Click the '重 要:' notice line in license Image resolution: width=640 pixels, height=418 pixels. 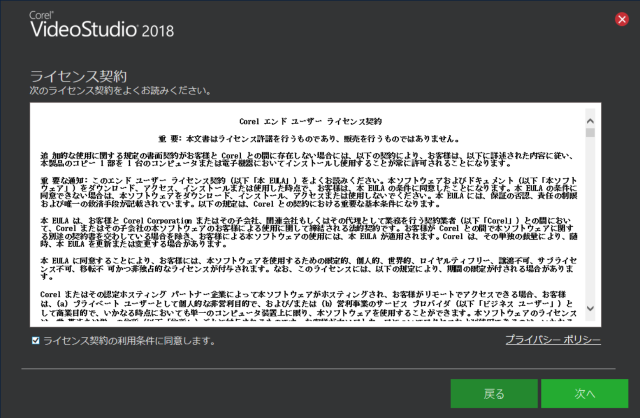pos(309,139)
